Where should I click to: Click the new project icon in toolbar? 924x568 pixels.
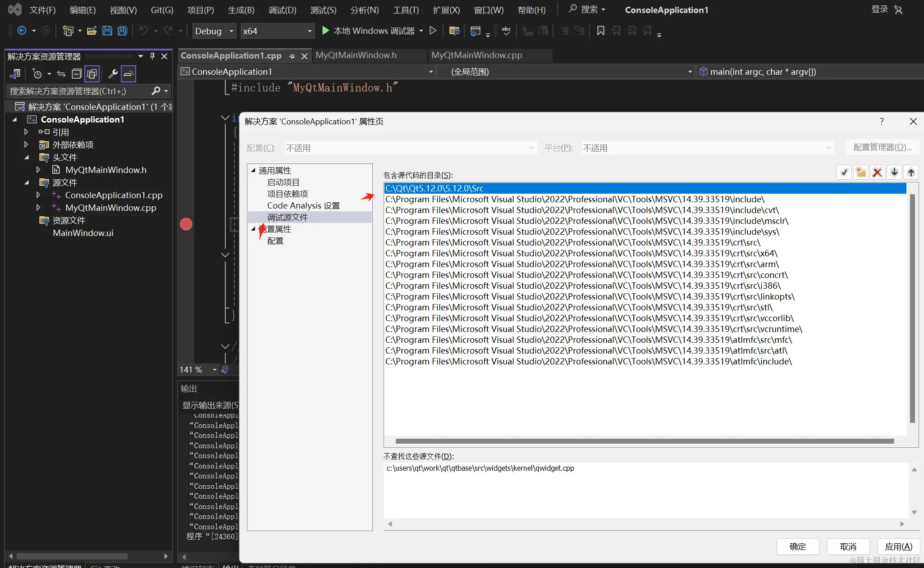68,31
